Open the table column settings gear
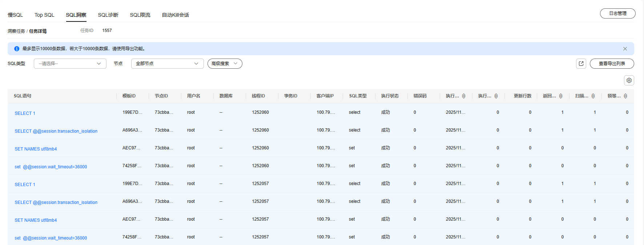This screenshot has height=245, width=644. 629,80
